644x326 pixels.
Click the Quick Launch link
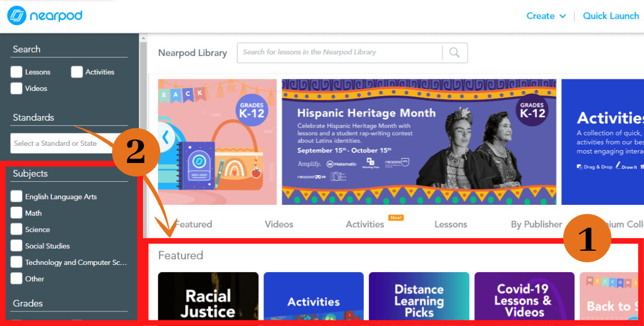pyautogui.click(x=611, y=16)
